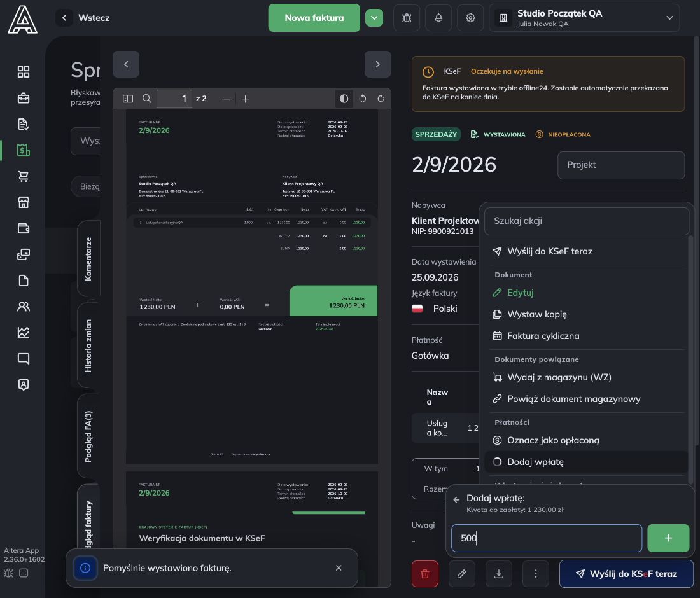
Task: Go to the previous document arrow
Action: (126, 64)
